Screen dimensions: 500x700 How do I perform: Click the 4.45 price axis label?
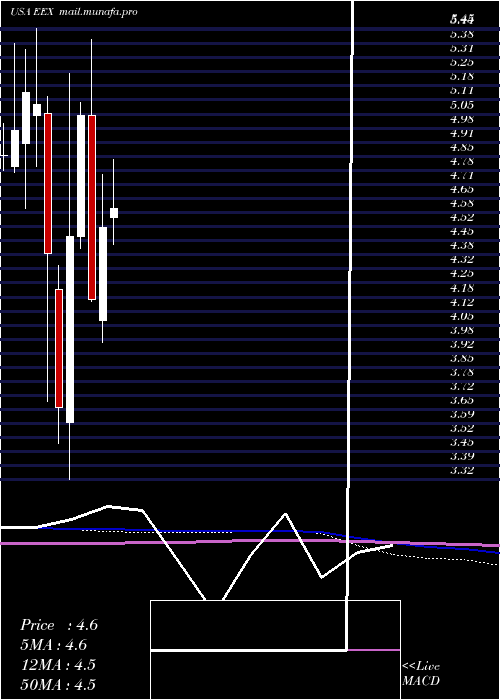click(x=462, y=231)
